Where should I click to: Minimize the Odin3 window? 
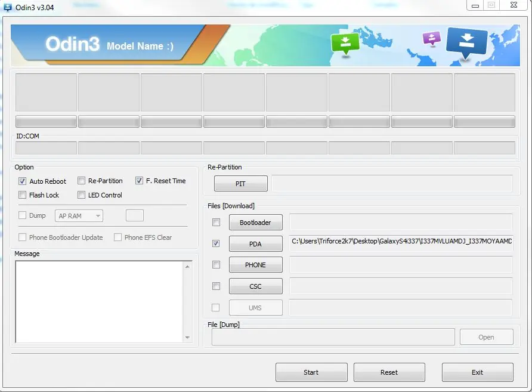pyautogui.click(x=475, y=5)
